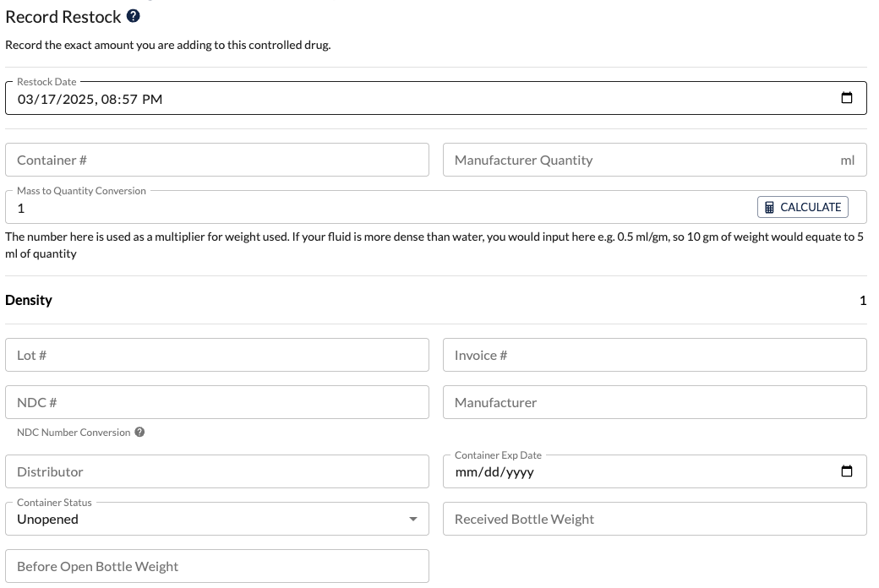Image resolution: width=879 pixels, height=588 pixels.
Task: Click the NDC Number Conversion label
Action: pyautogui.click(x=74, y=433)
